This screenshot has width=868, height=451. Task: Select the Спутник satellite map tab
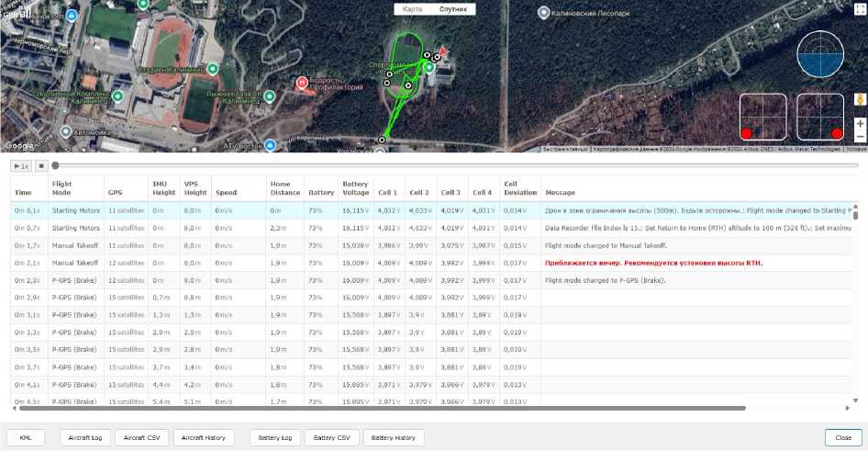point(452,9)
